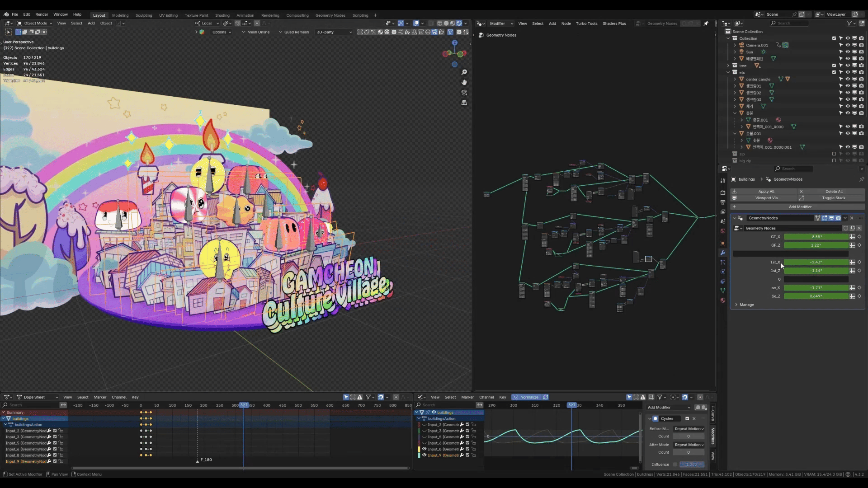Image resolution: width=868 pixels, height=488 pixels.
Task: Toggle modifier viewport display monitor icon
Action: [x=831, y=218]
